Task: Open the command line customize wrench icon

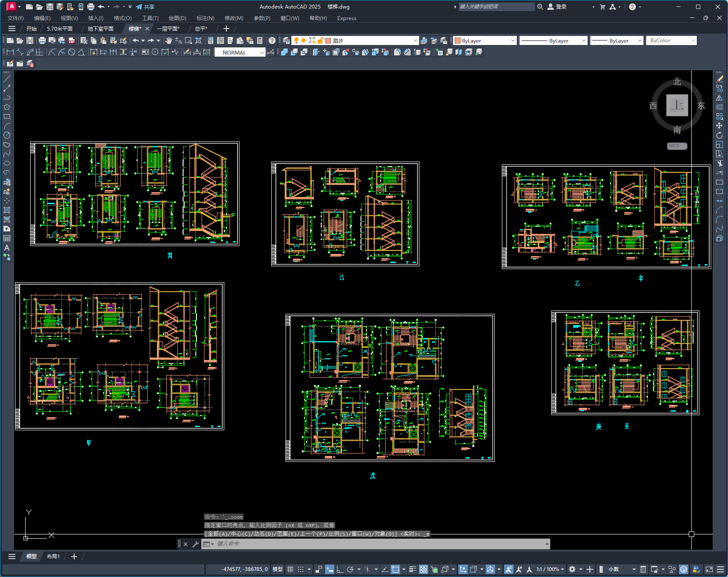Action: click(195, 544)
